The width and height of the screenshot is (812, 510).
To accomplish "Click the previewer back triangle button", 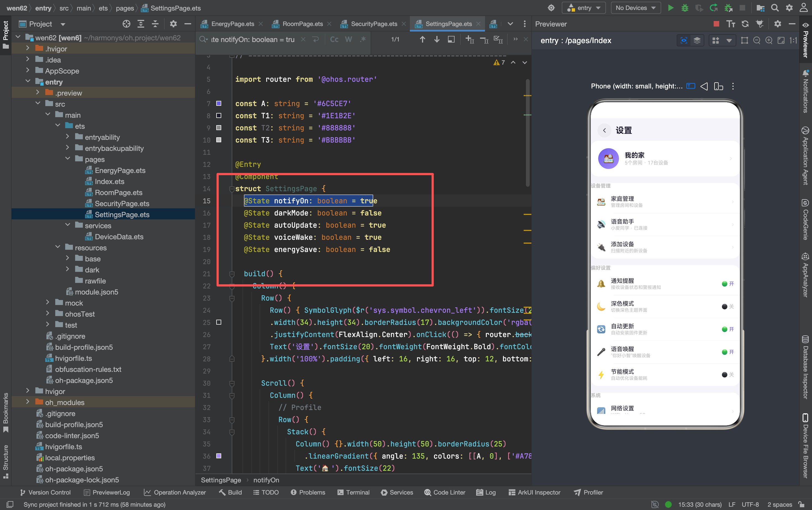I will point(704,86).
